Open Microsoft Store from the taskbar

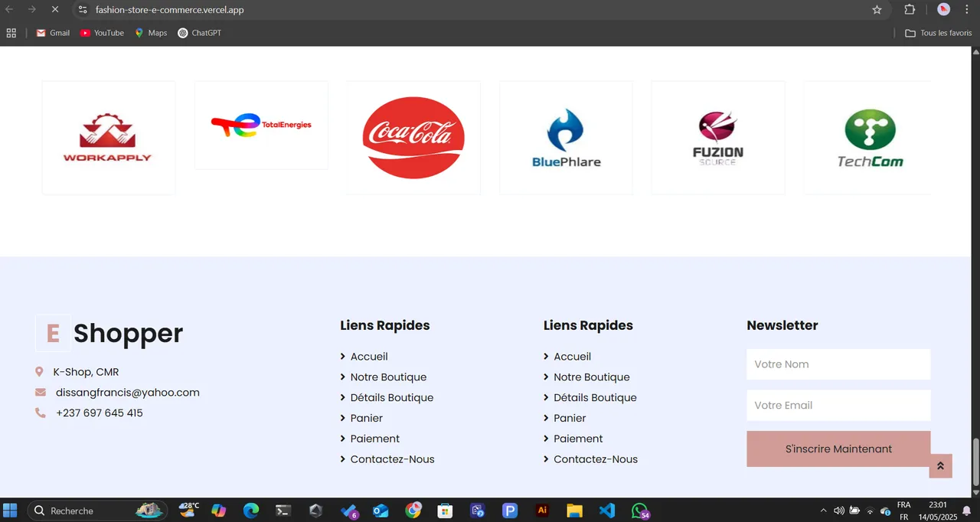coord(445,511)
